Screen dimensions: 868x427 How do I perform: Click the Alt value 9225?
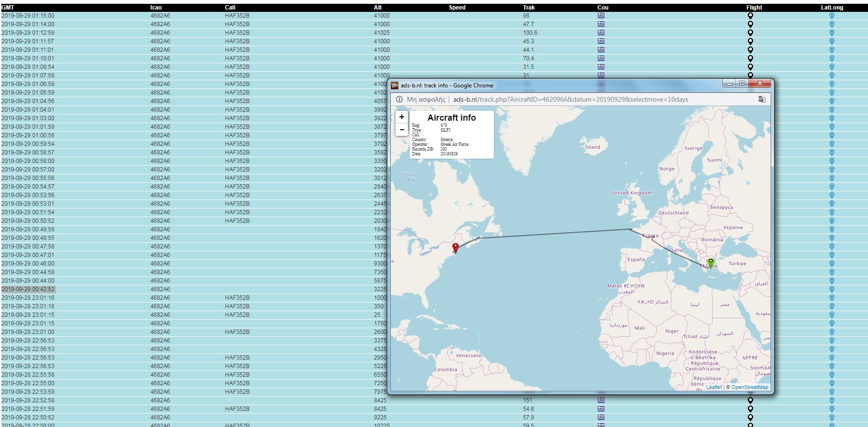pos(380,418)
